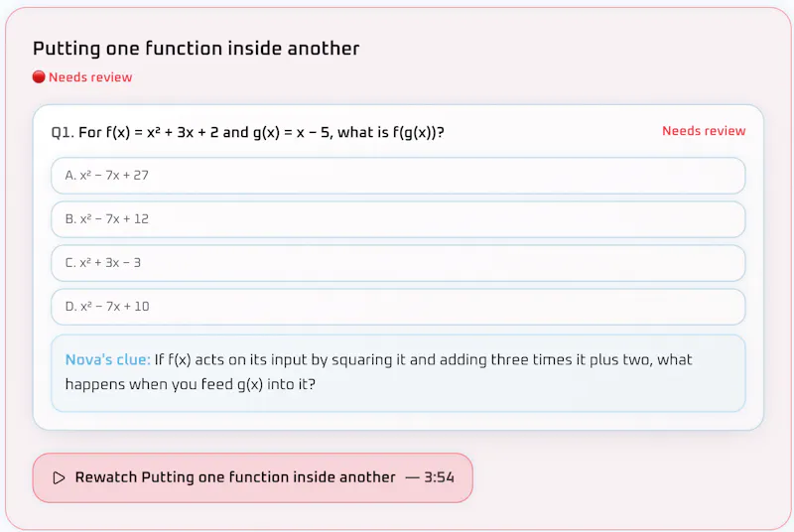This screenshot has width=794, height=532.
Task: Click the "Putting one function inside another" heading
Action: 196,49
